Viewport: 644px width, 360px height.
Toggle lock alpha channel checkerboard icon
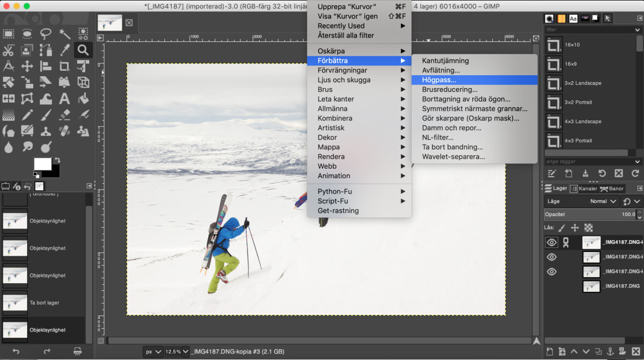pyautogui.click(x=588, y=227)
